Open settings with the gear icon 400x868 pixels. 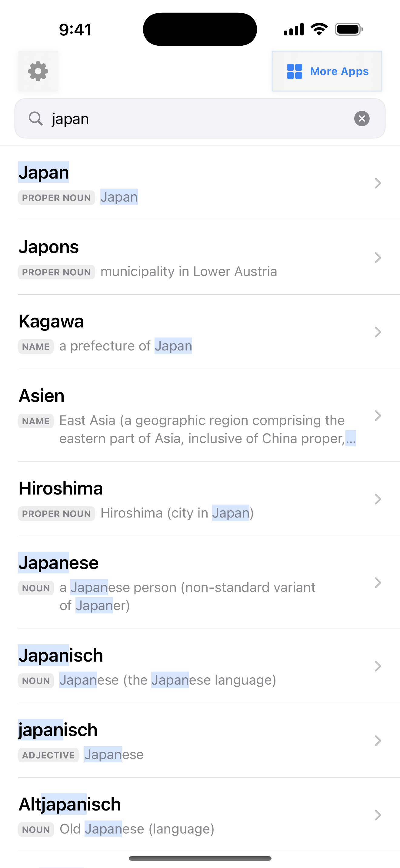pos(38,71)
